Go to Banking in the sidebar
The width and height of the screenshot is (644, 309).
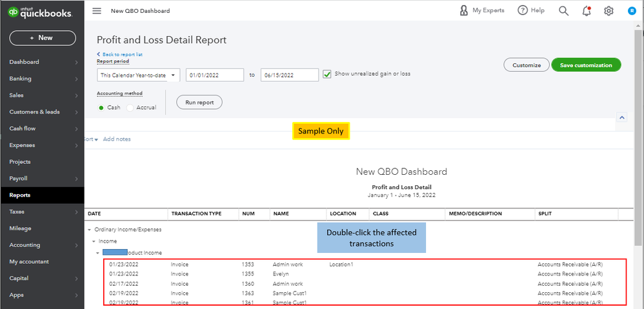click(x=21, y=79)
